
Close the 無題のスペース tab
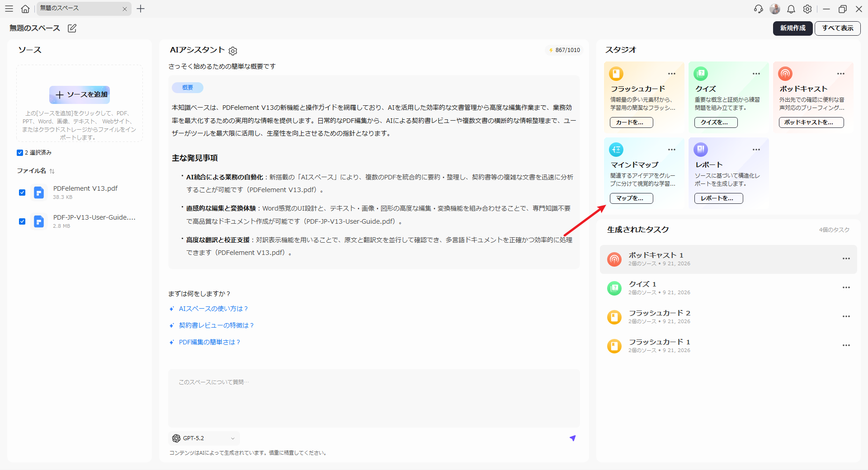click(x=125, y=9)
